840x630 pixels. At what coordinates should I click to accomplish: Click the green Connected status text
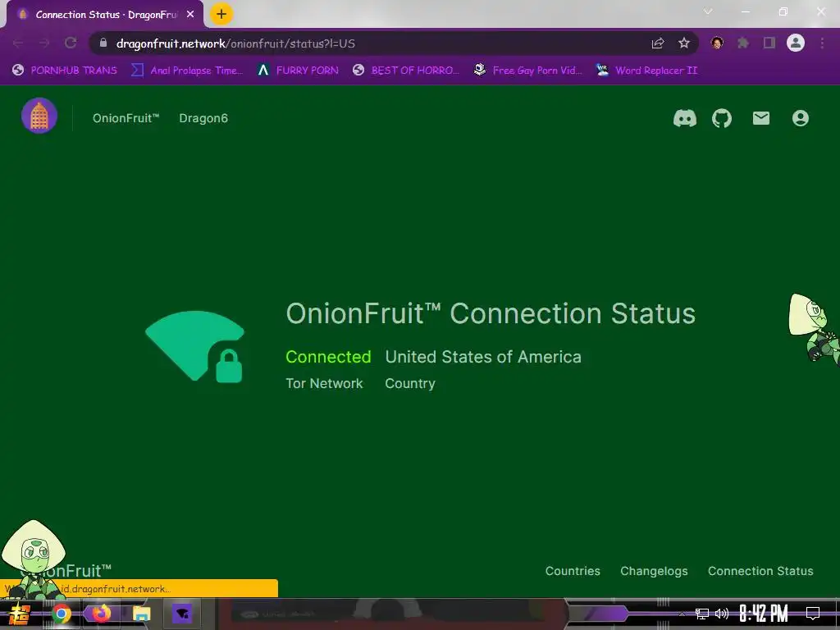(328, 357)
